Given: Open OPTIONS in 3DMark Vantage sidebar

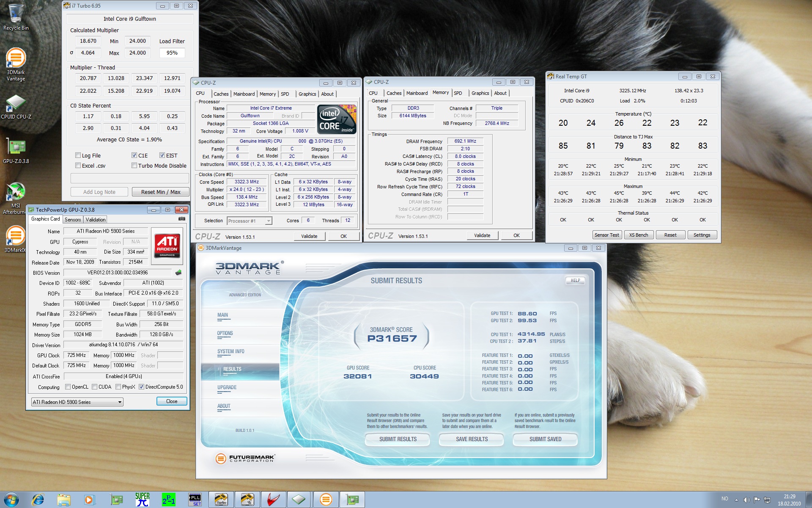Looking at the screenshot, I should pyautogui.click(x=225, y=333).
